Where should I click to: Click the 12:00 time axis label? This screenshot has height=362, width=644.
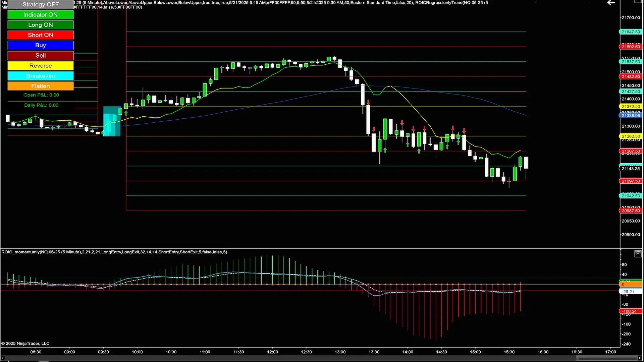pyautogui.click(x=272, y=352)
